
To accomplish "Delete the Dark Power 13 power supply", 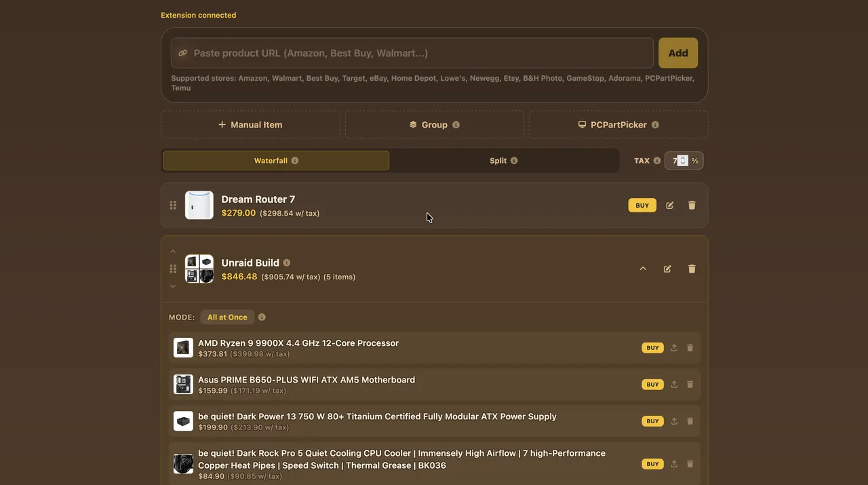I will (x=690, y=421).
